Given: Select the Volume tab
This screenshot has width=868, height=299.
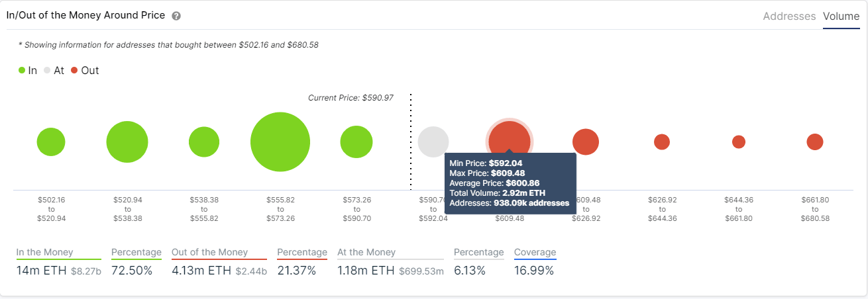Looking at the screenshot, I should [841, 16].
